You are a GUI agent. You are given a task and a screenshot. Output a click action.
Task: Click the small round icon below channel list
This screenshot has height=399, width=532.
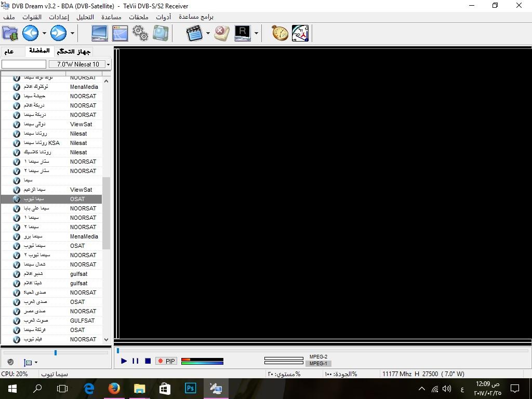click(10, 362)
